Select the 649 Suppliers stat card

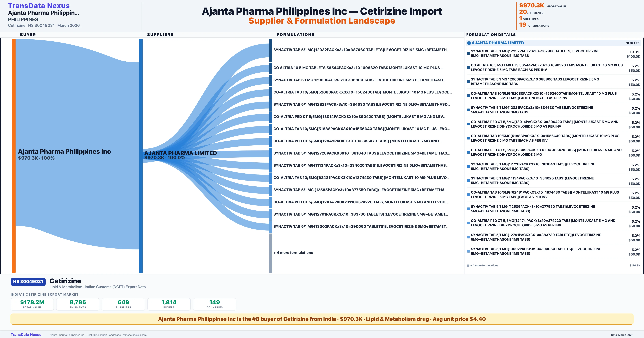click(123, 304)
